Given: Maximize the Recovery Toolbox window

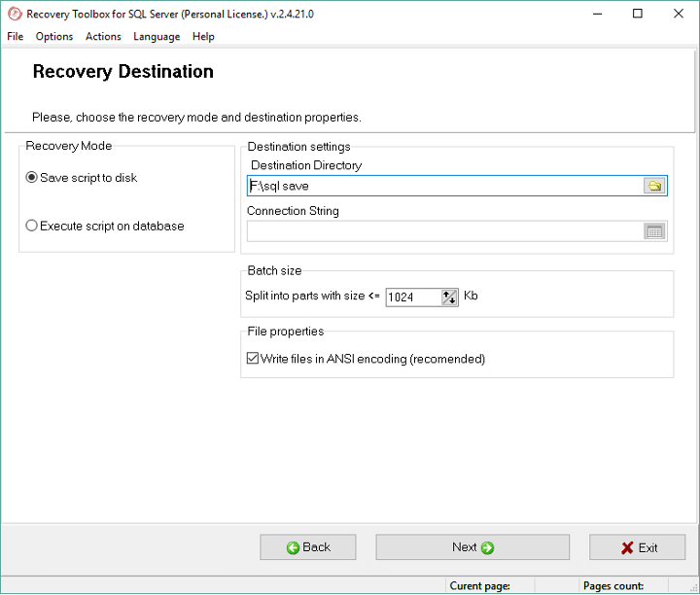Looking at the screenshot, I should tap(638, 14).
